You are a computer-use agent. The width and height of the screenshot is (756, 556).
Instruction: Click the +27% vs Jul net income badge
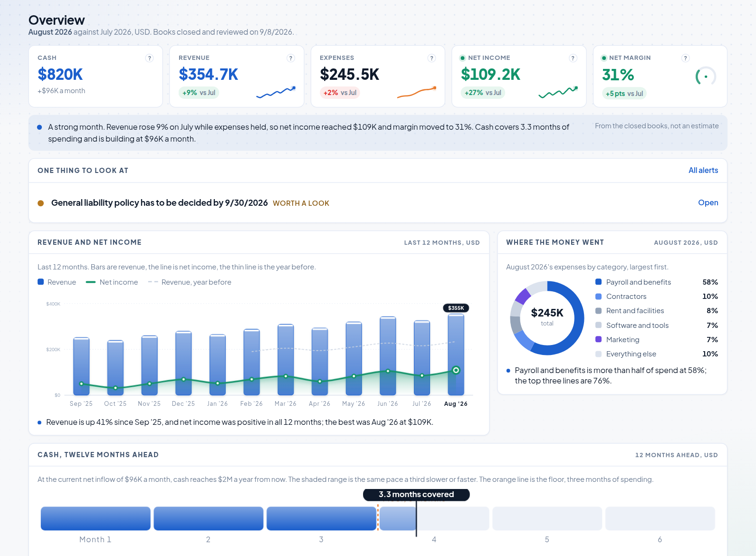483,93
